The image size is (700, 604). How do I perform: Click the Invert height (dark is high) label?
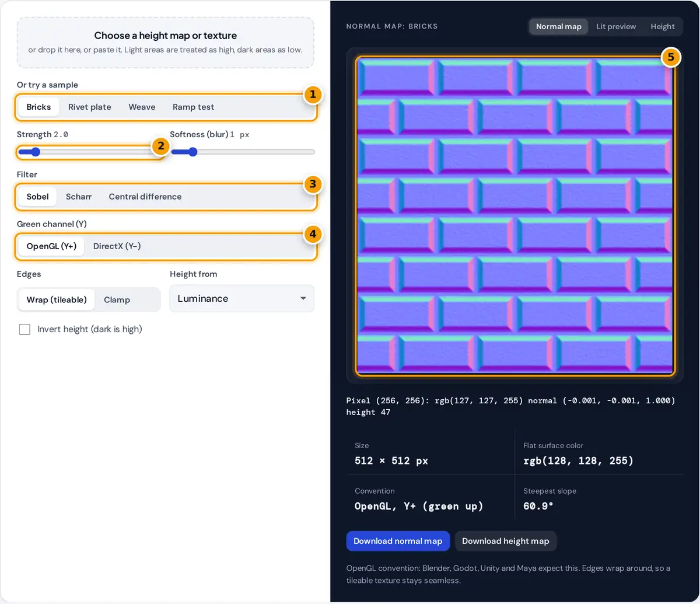(90, 329)
